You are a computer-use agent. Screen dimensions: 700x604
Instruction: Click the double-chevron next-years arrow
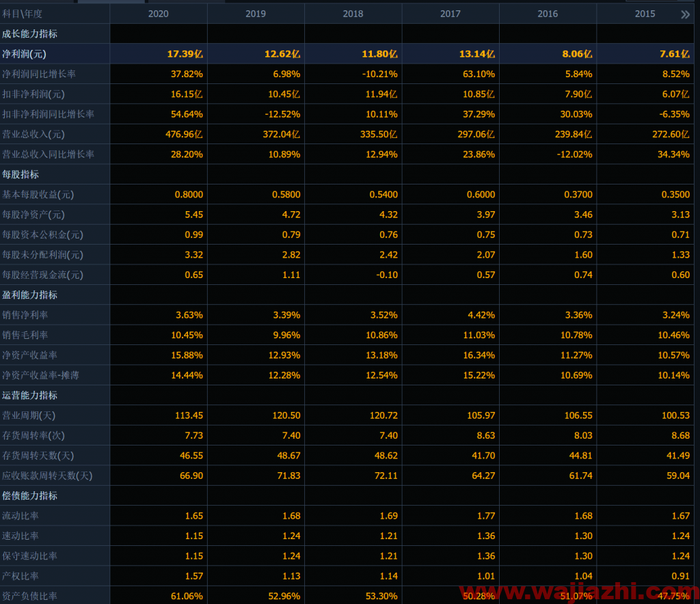coord(685,15)
